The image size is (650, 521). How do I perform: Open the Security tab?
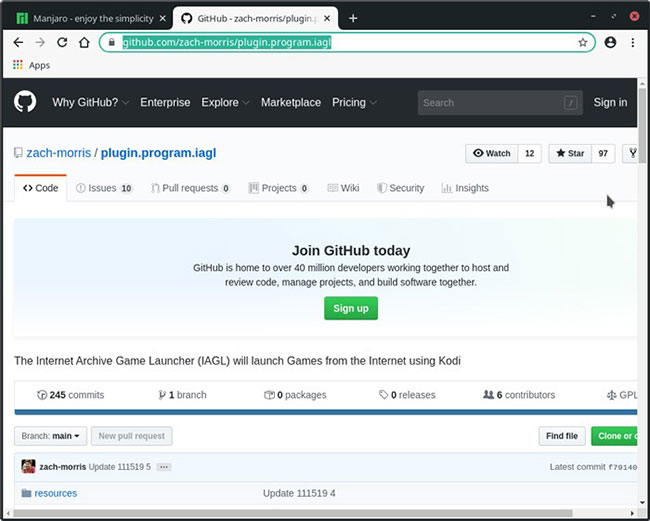(400, 188)
